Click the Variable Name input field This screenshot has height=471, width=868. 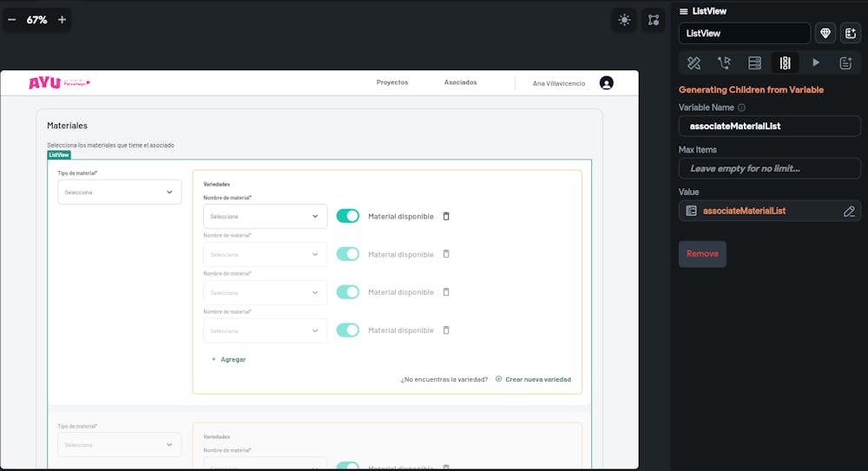pyautogui.click(x=769, y=126)
